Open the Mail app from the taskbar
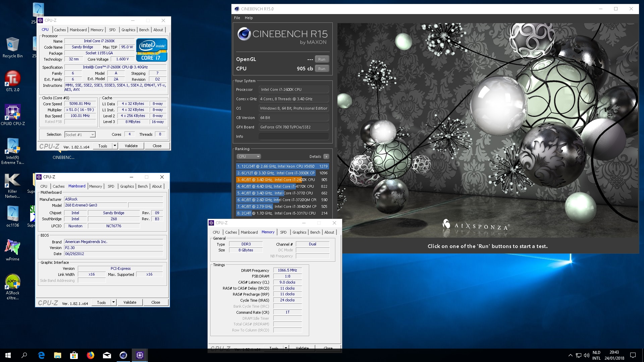 (x=107, y=355)
